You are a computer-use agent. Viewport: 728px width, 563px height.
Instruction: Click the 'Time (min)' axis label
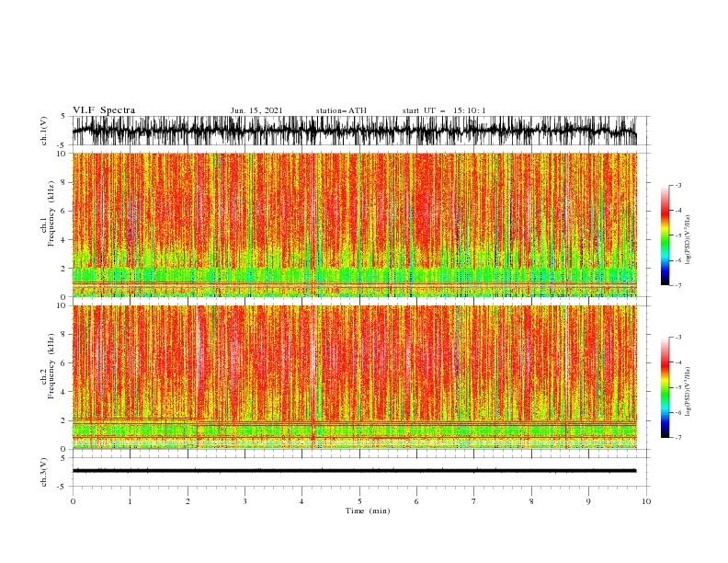[x=368, y=511]
